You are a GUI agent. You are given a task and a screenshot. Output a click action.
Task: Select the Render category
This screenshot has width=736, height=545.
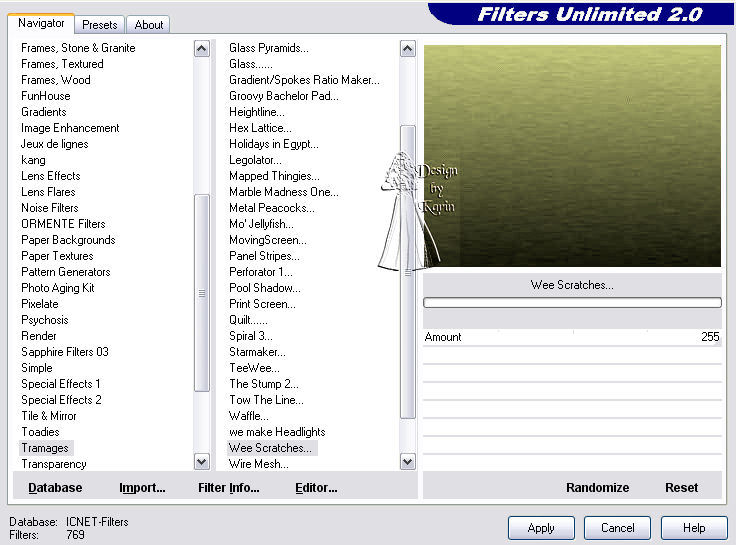[x=38, y=336]
